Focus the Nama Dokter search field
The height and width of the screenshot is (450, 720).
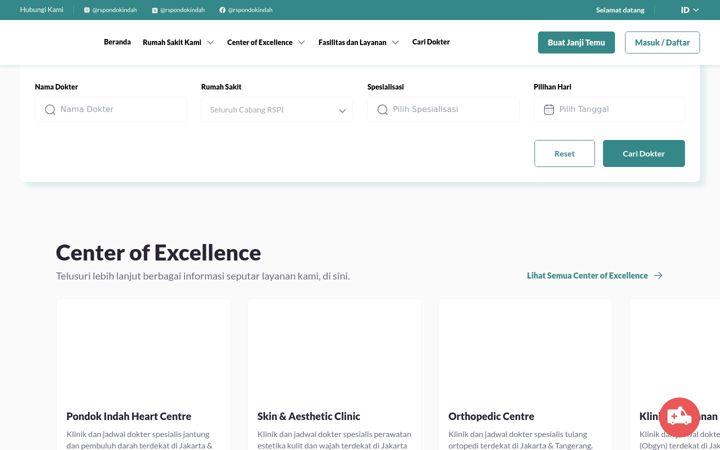(x=111, y=109)
